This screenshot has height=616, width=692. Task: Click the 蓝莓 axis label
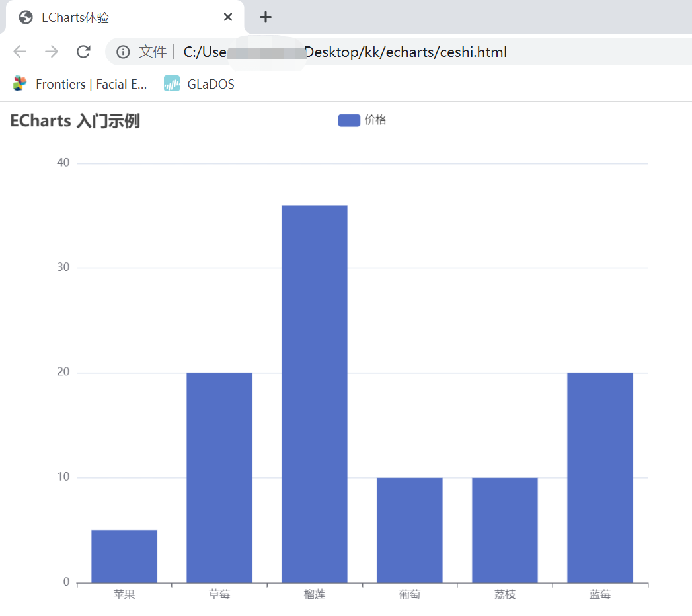[x=599, y=594]
